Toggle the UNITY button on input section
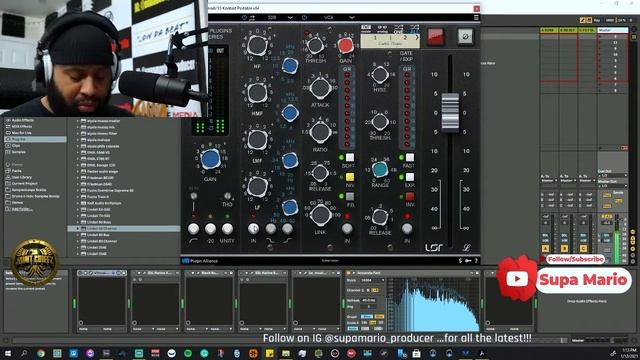Viewport: 640px width, 360px height. pos(227,229)
